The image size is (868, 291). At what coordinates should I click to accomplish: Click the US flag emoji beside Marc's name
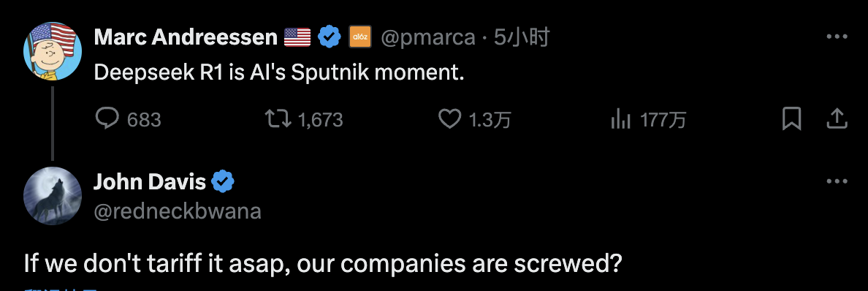(x=297, y=38)
